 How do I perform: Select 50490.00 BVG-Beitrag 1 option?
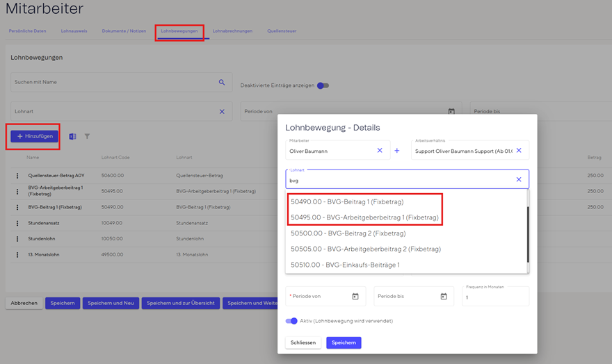pyautogui.click(x=347, y=202)
